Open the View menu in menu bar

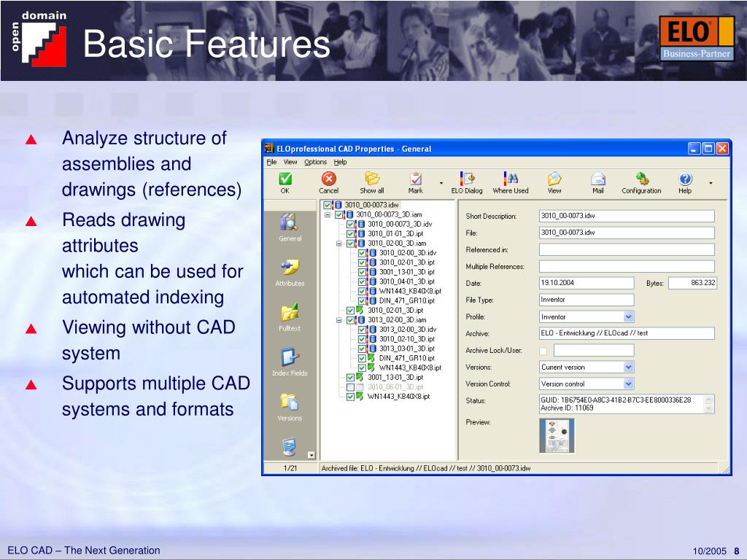290,162
